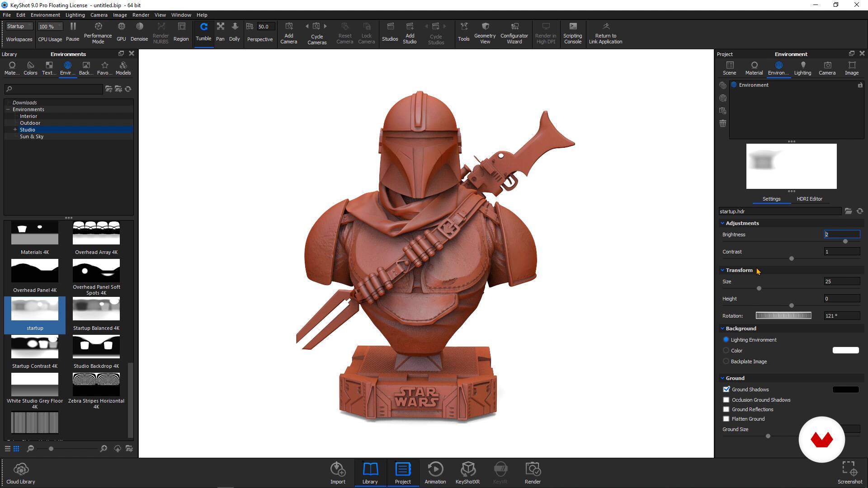
Task: Open the ground shadow color swatch
Action: pyautogui.click(x=845, y=389)
